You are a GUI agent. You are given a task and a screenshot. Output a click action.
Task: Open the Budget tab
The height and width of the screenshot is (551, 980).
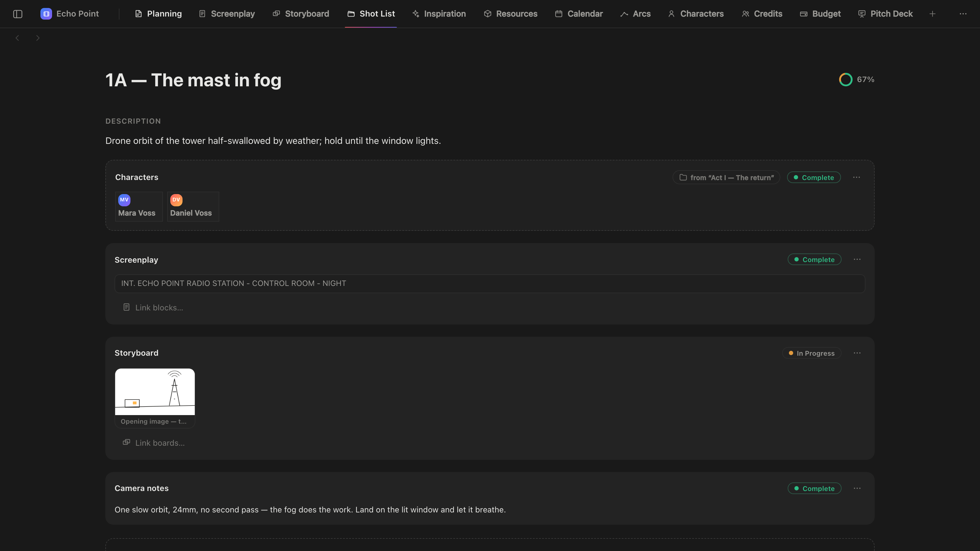pyautogui.click(x=820, y=14)
